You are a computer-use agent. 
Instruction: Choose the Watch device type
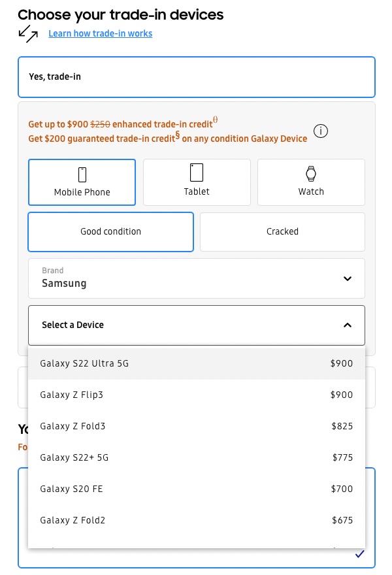pos(311,182)
